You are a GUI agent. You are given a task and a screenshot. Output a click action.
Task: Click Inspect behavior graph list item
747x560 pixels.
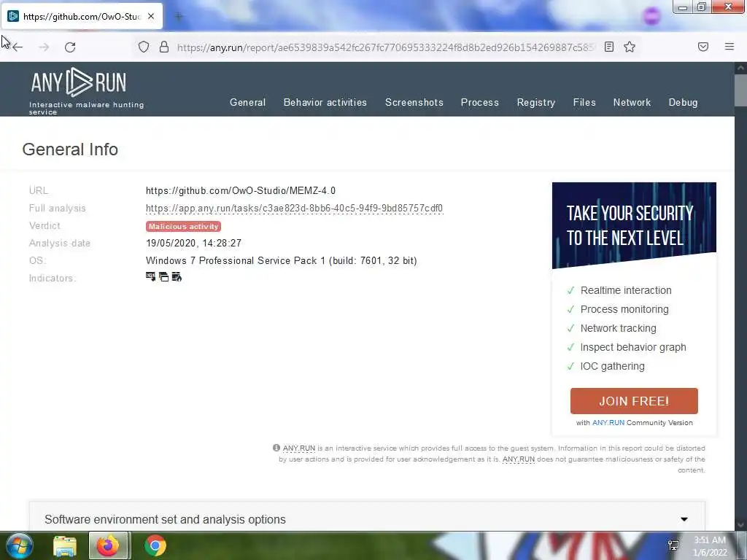point(627,347)
